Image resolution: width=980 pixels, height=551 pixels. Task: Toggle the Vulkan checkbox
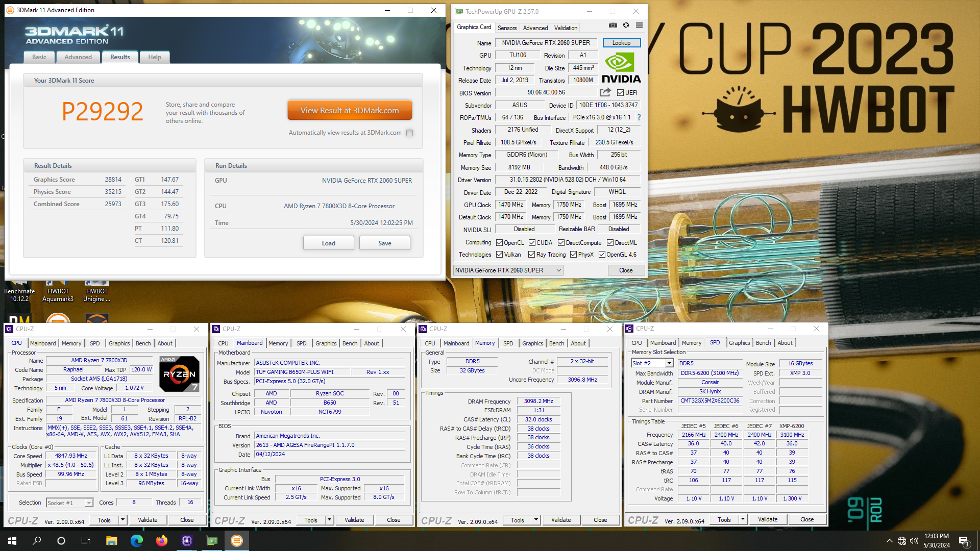(x=499, y=255)
